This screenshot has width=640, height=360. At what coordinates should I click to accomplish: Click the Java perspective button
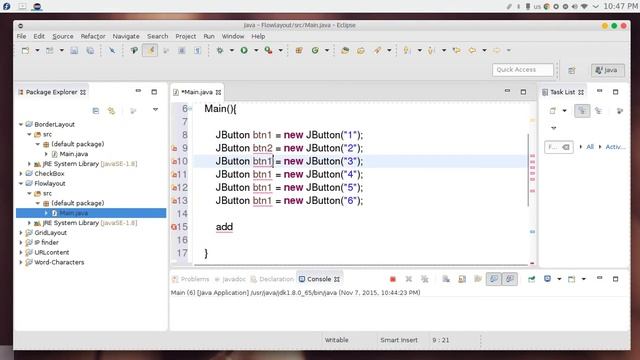[608, 70]
